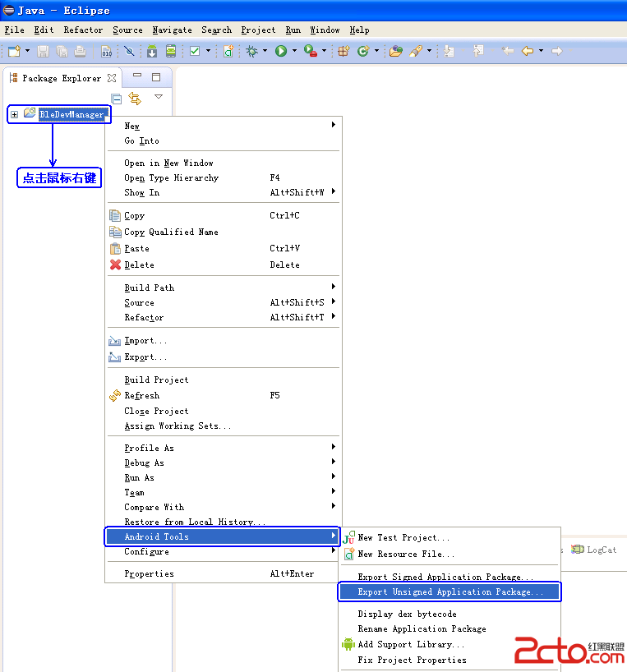Click the Save icon in toolbar
This screenshot has width=627, height=672.
tap(43, 52)
